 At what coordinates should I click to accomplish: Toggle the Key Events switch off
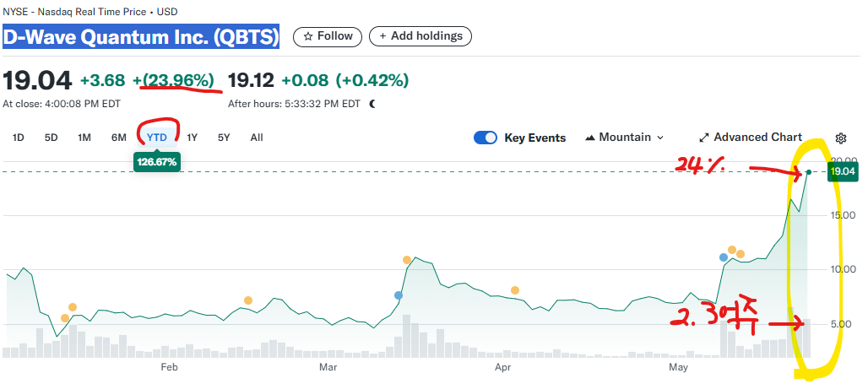pos(486,138)
